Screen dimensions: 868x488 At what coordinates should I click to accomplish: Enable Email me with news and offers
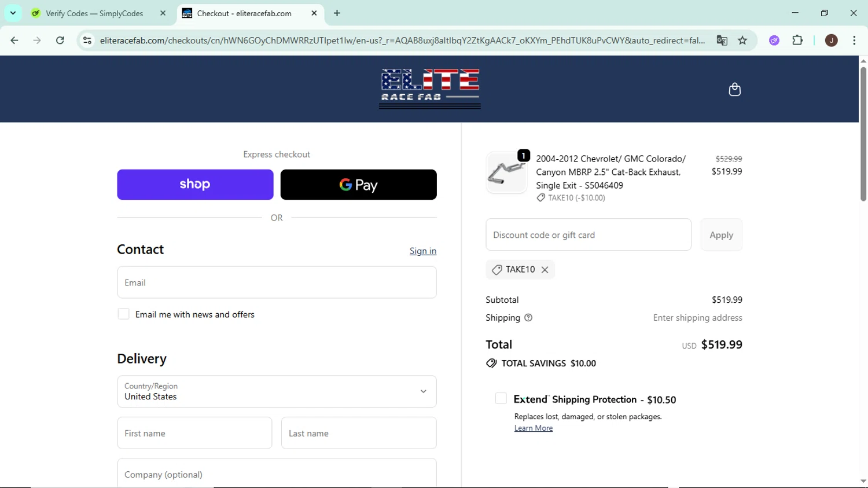pos(123,314)
